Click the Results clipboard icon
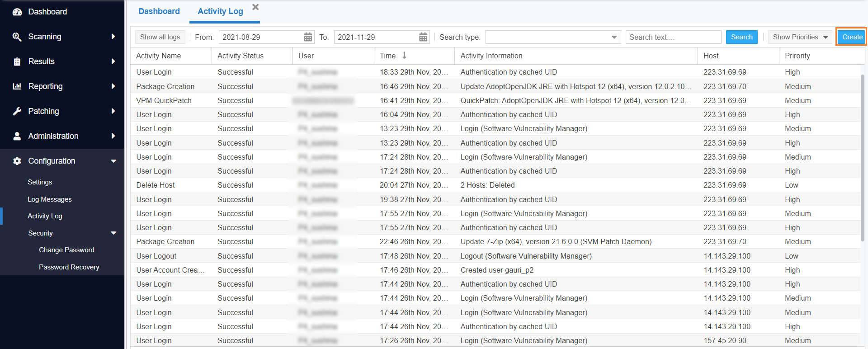The width and height of the screenshot is (868, 349). (x=17, y=62)
